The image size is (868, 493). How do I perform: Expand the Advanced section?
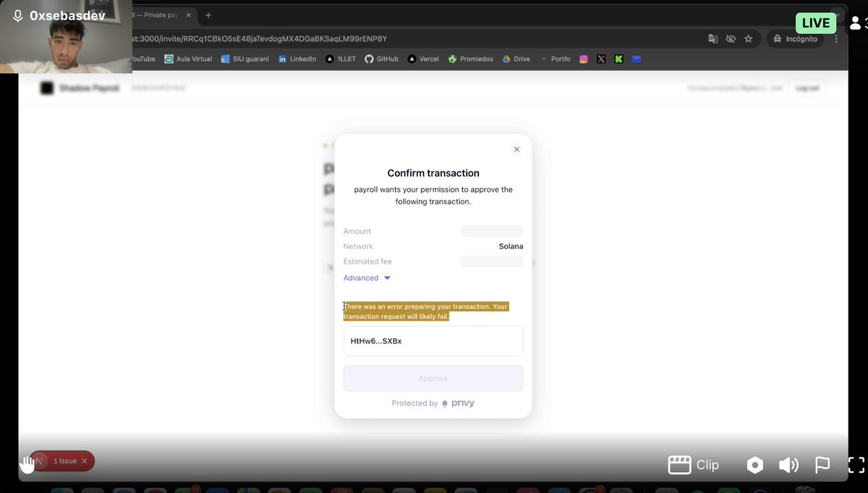(x=367, y=278)
